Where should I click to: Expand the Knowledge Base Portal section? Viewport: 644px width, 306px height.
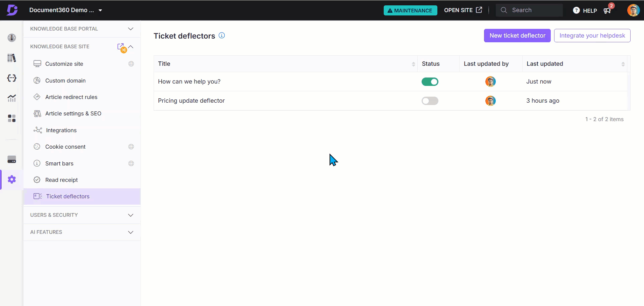coord(82,29)
